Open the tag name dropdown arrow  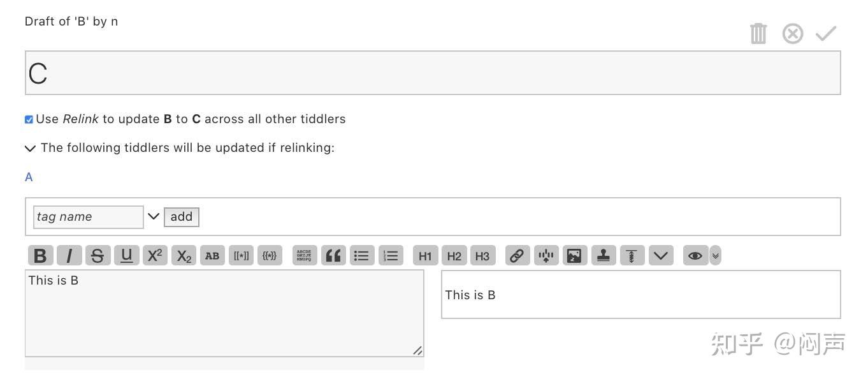154,217
